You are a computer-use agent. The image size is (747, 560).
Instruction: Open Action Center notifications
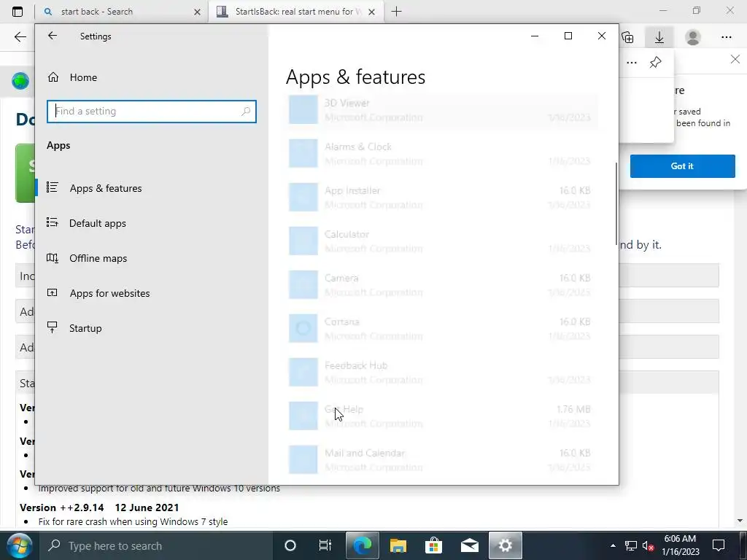point(719,545)
